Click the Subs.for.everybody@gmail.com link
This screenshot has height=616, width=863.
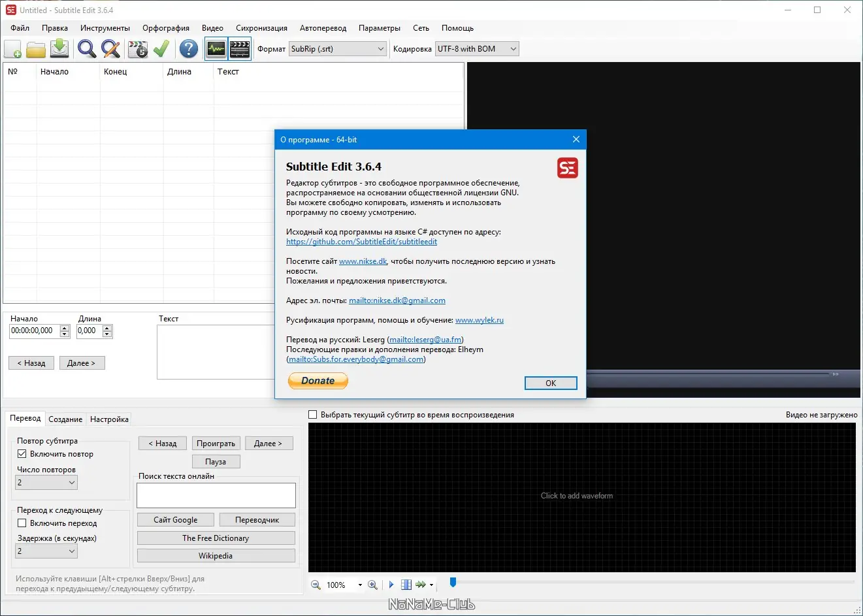(356, 359)
